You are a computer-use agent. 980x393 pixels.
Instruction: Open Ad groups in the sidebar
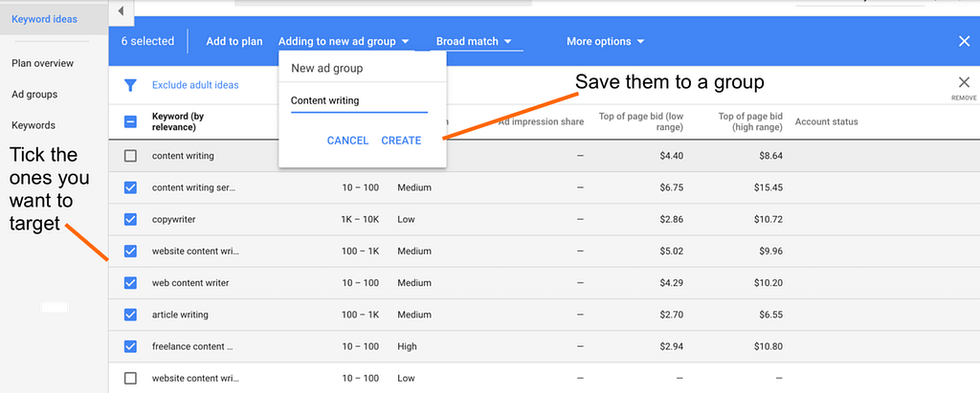34,95
